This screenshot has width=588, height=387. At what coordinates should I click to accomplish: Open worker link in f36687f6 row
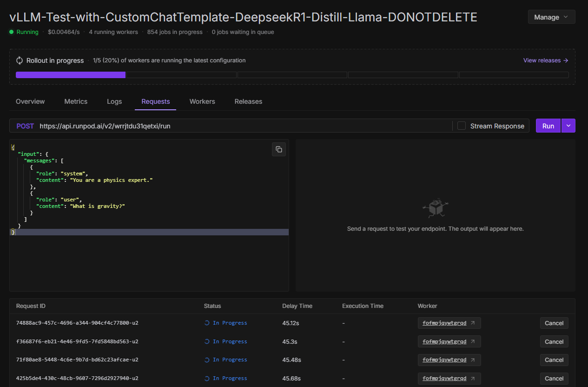449,341
